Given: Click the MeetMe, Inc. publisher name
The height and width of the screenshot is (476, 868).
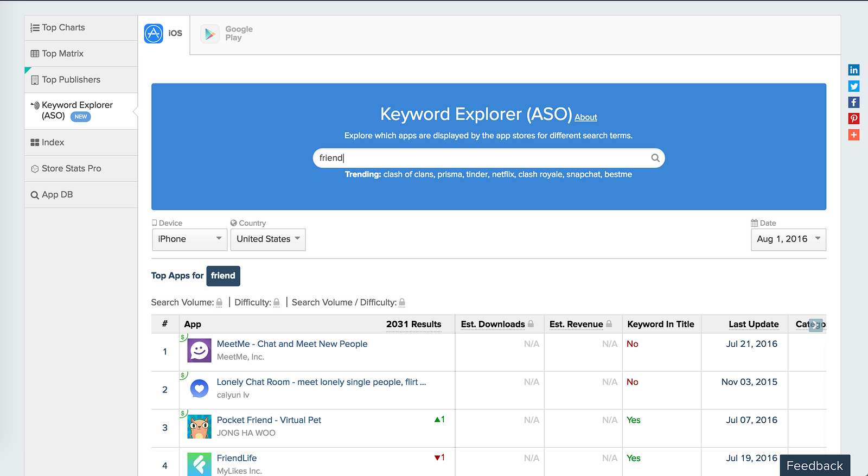Looking at the screenshot, I should click(240, 357).
